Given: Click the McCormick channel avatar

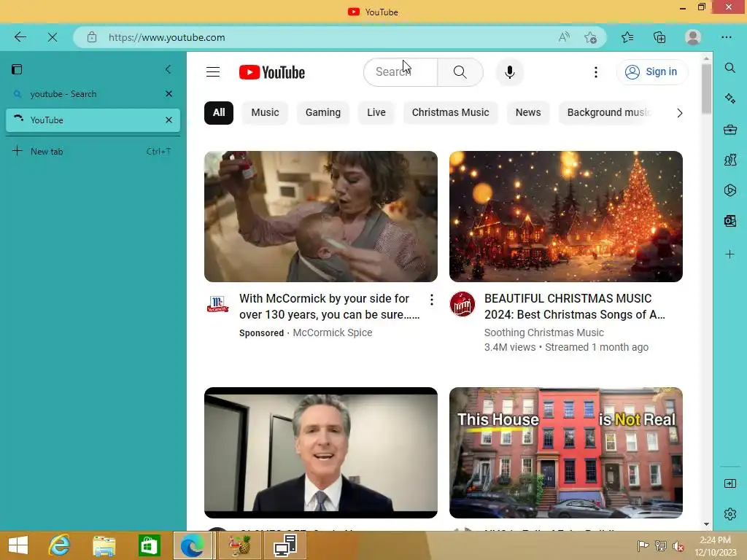Looking at the screenshot, I should tap(217, 304).
